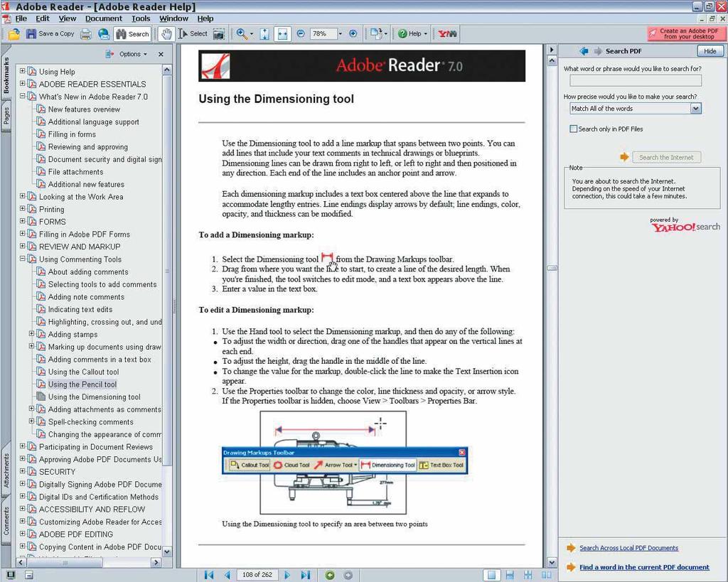Screen dimensions: 728x582
Task: Click the Fit Page toolbar icon
Action: pos(264,33)
